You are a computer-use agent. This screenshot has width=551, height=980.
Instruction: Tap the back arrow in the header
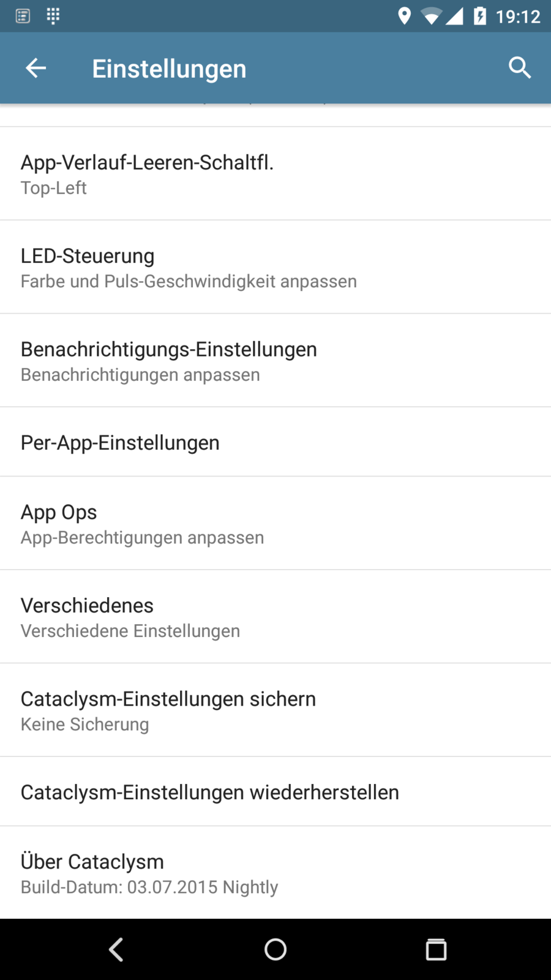point(36,68)
